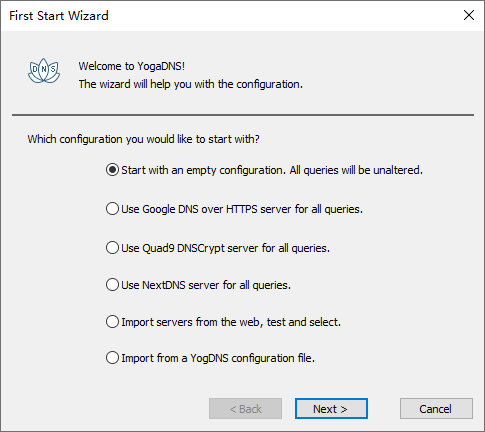Pick the Quad9 DNSCrypt server radio circle

112,248
